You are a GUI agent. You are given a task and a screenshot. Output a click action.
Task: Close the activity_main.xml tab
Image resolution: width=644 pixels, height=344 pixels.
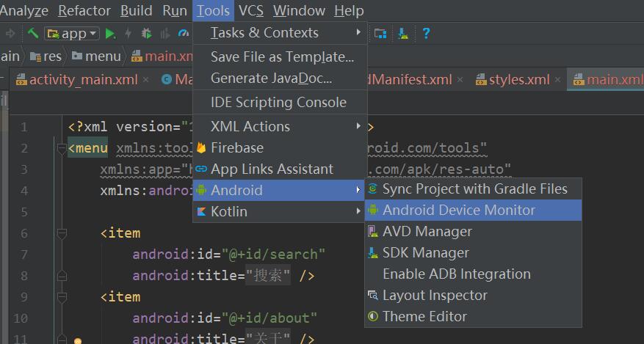coord(145,79)
